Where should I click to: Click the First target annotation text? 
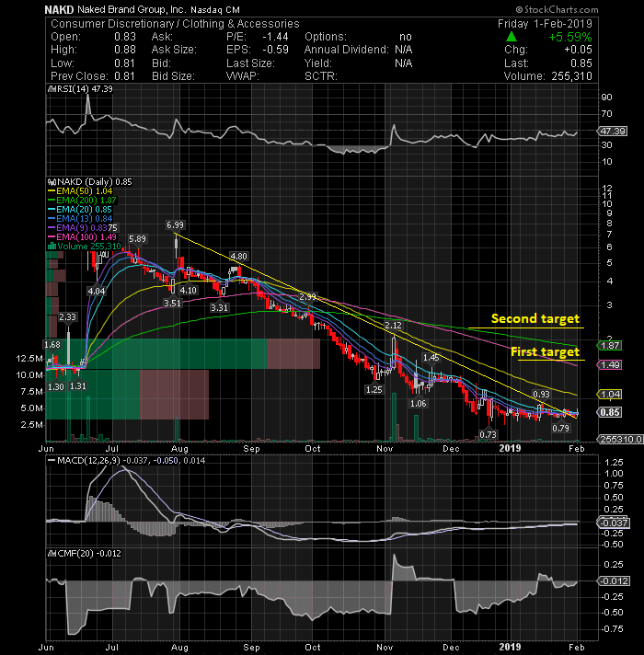click(545, 352)
